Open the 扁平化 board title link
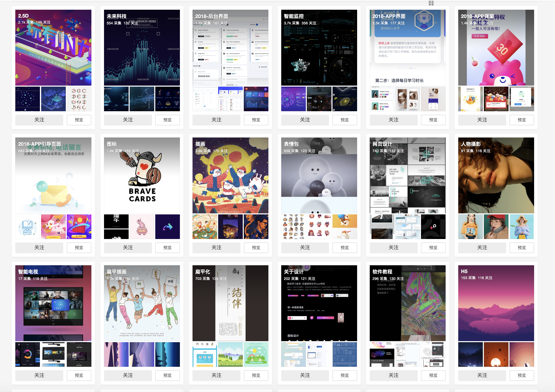Image resolution: width=555 pixels, height=392 pixels. click(x=203, y=272)
